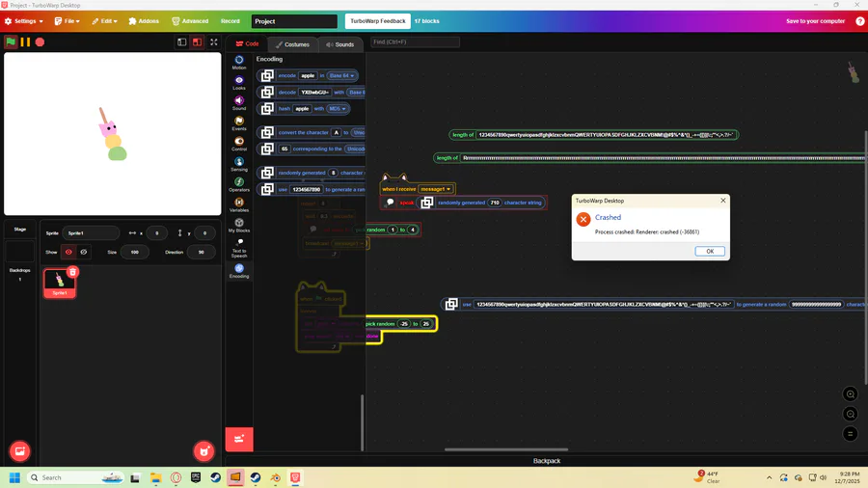Open the Addons menu
The image size is (868, 488).
pos(144,21)
